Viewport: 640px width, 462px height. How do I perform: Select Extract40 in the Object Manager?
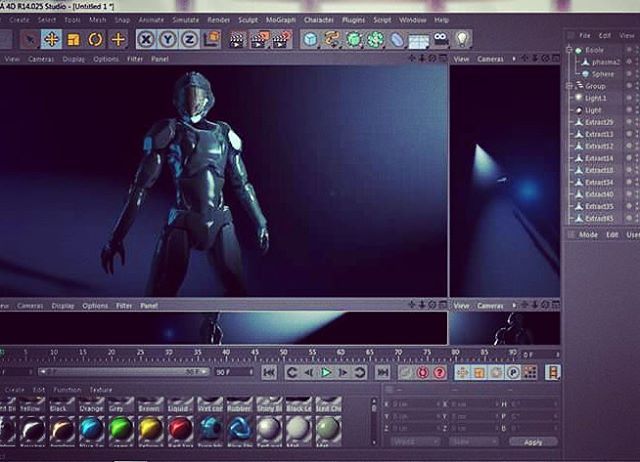click(599, 194)
